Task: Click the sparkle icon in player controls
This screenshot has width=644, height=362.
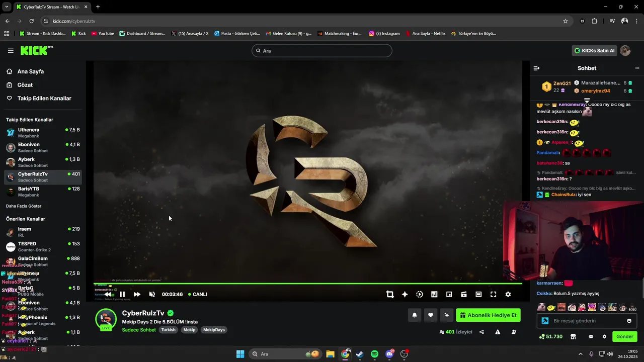Action: [x=405, y=295]
